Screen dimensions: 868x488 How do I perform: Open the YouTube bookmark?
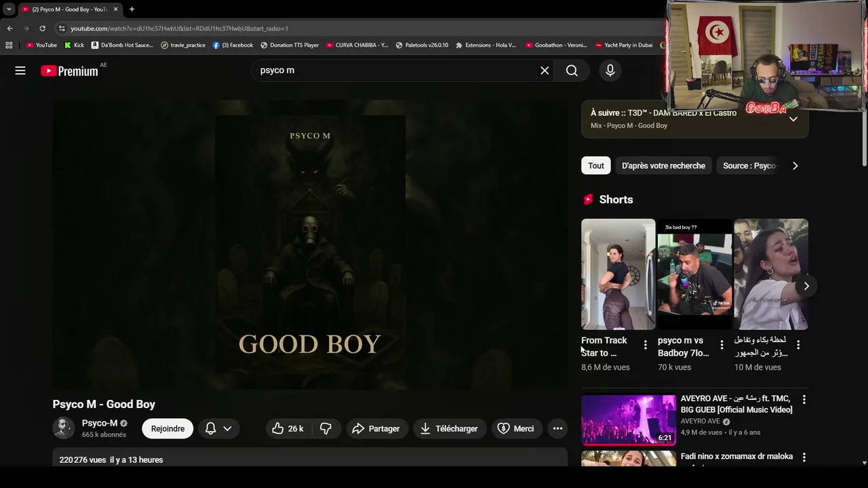pos(41,45)
